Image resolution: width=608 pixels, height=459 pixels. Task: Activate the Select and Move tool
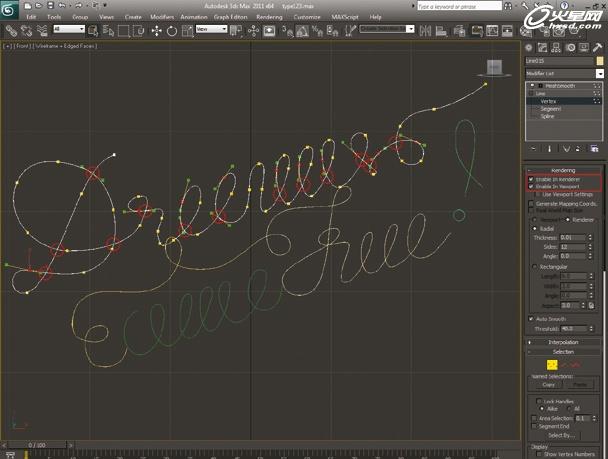(156, 30)
